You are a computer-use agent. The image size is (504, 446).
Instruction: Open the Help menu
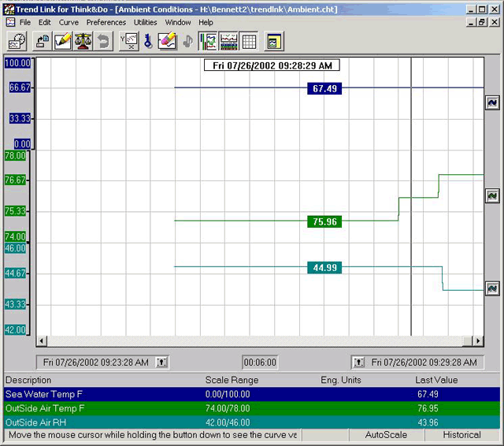click(x=206, y=23)
